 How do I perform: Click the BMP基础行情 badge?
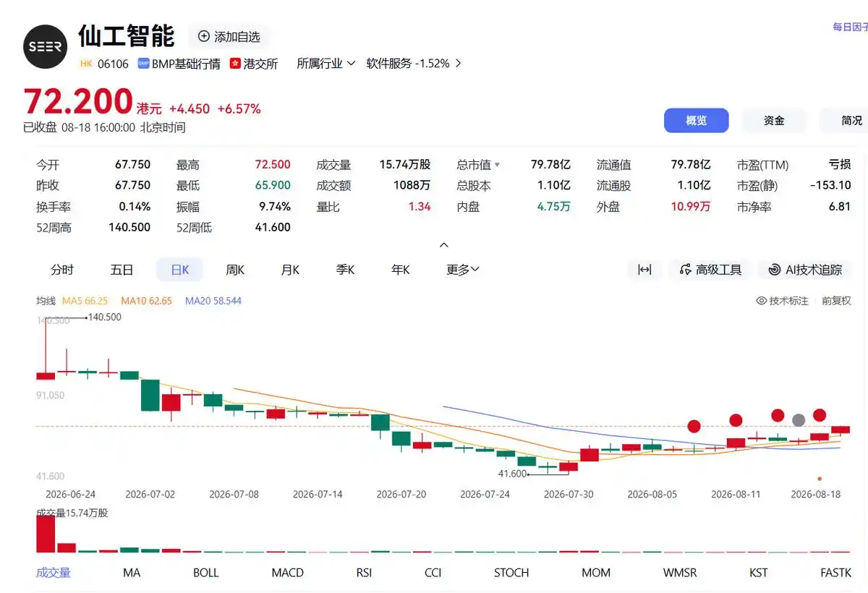[179, 64]
